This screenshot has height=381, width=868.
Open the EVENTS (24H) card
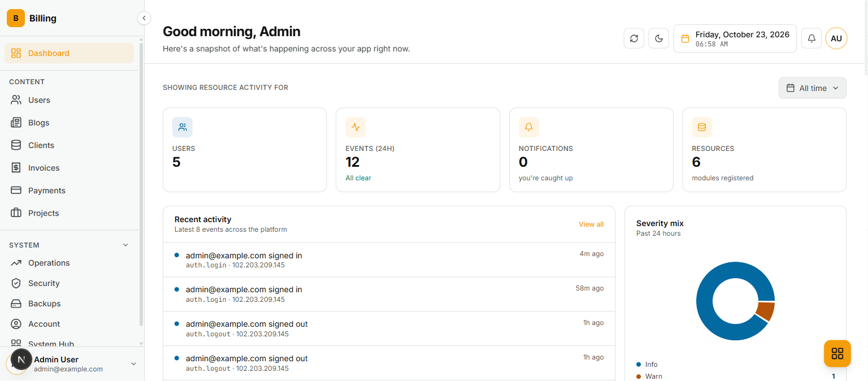418,150
